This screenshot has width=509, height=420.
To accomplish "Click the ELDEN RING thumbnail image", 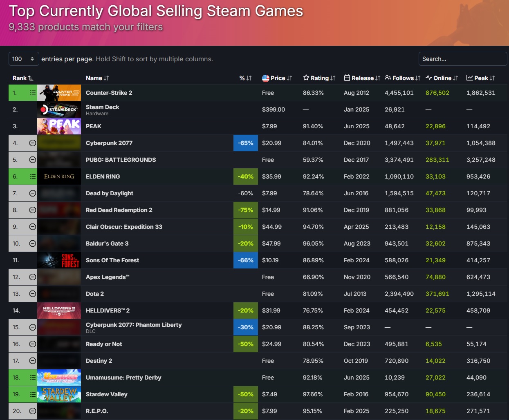I will pos(59,176).
